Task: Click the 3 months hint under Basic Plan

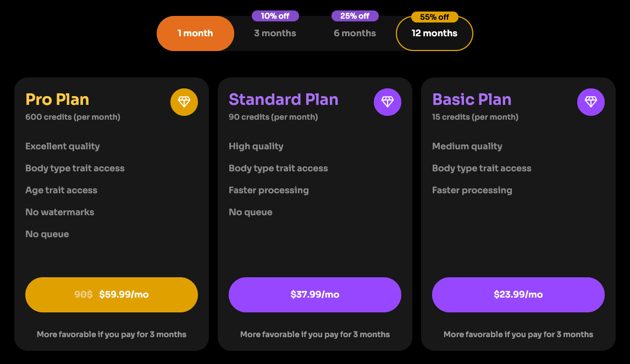Action: point(518,334)
